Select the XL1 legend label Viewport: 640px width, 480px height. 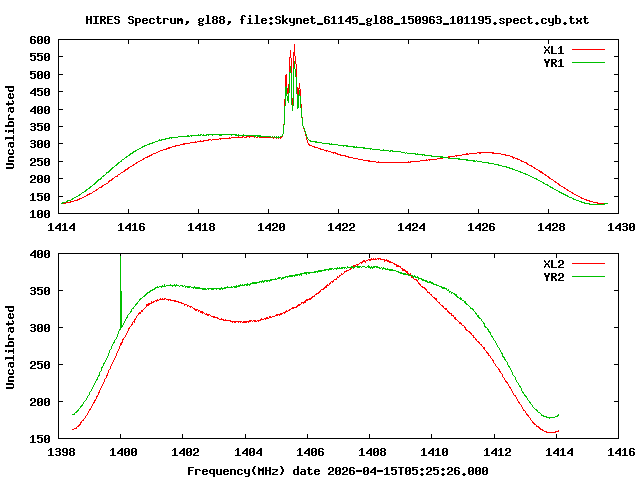click(x=553, y=50)
